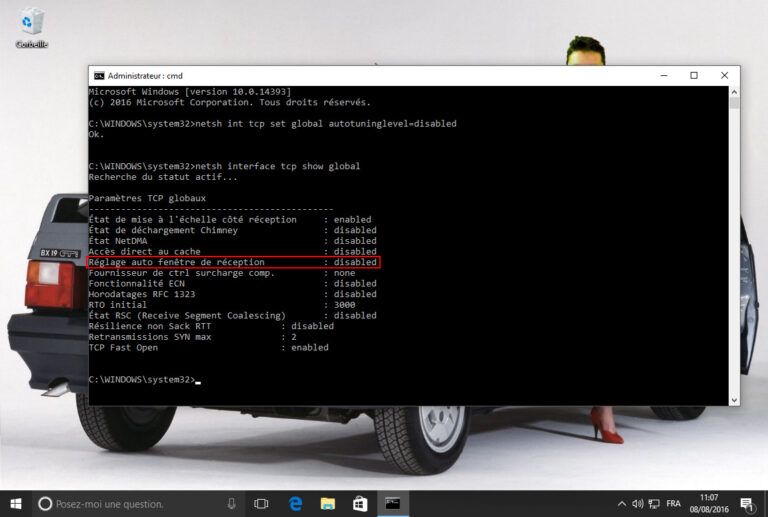768x517 pixels.
Task: Open the Corbeille recycle bin icon
Action: pos(31,25)
